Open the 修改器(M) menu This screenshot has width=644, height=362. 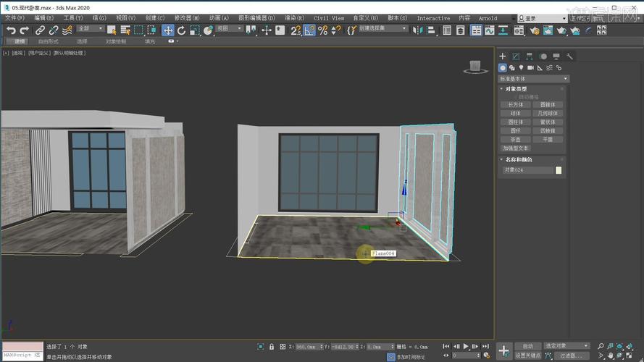[187, 18]
